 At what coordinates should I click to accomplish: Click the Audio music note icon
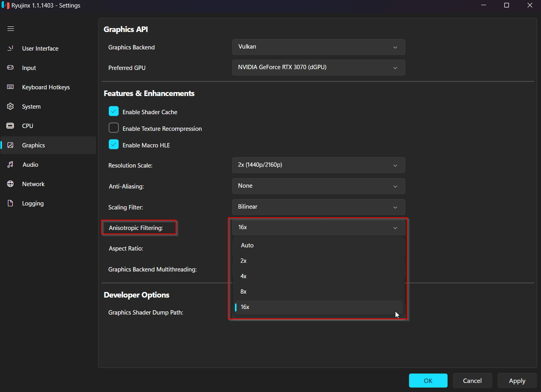(x=11, y=164)
